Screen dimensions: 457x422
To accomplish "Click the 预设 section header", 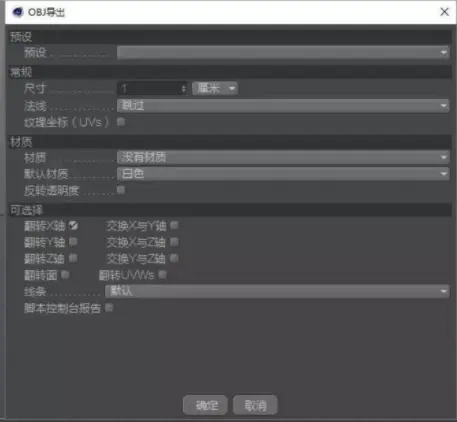I will click(x=230, y=37).
